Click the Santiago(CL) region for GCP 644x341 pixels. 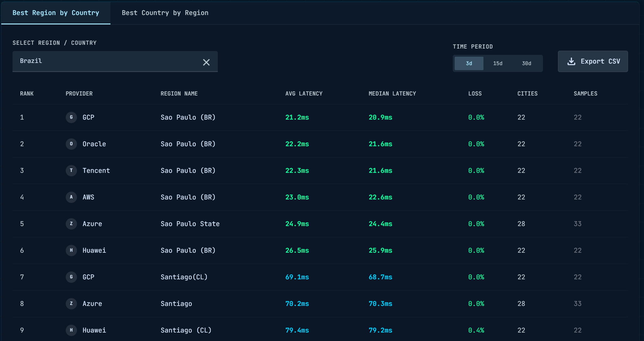(x=184, y=277)
